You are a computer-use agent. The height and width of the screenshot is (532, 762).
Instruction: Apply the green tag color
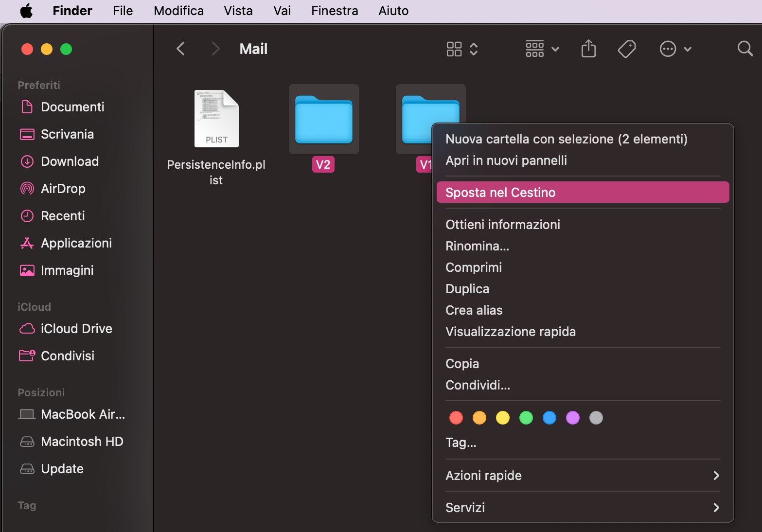tap(526, 418)
